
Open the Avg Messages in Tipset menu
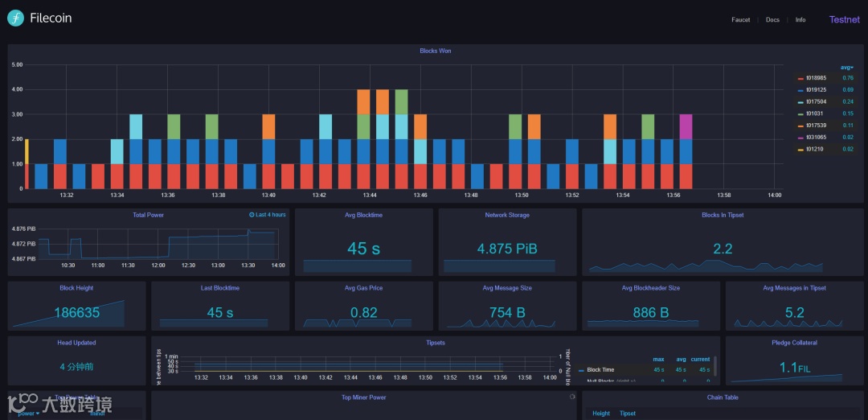click(794, 288)
